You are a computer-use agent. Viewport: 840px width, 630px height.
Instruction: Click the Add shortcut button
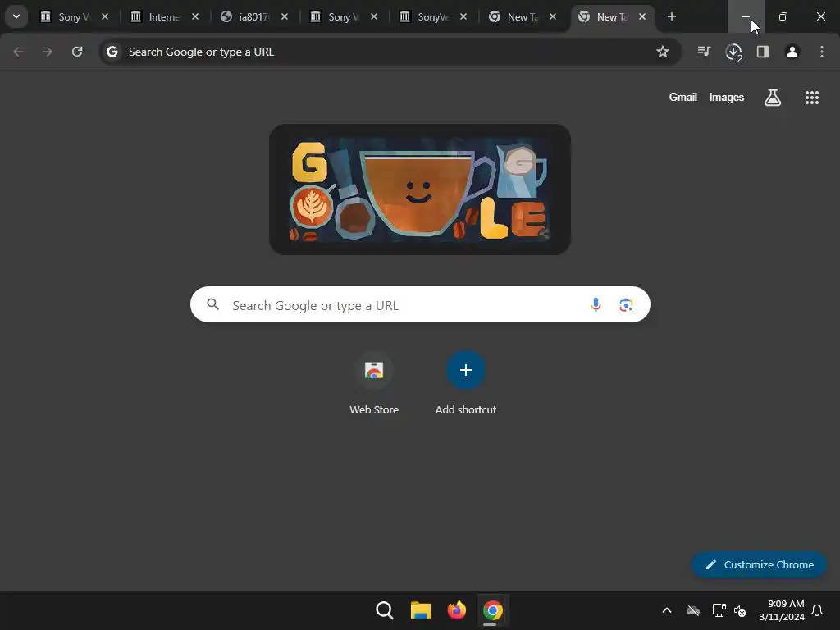[x=466, y=384]
